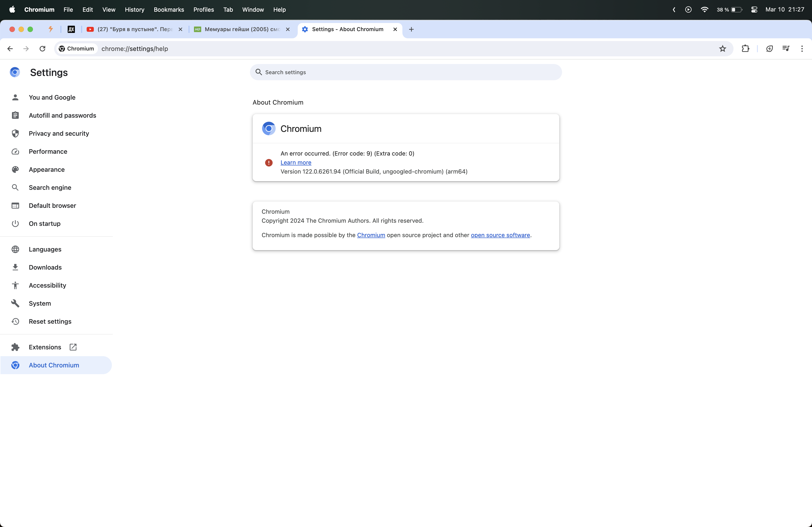
Task: Close the Settings - About Chromium tab
Action: pos(395,29)
